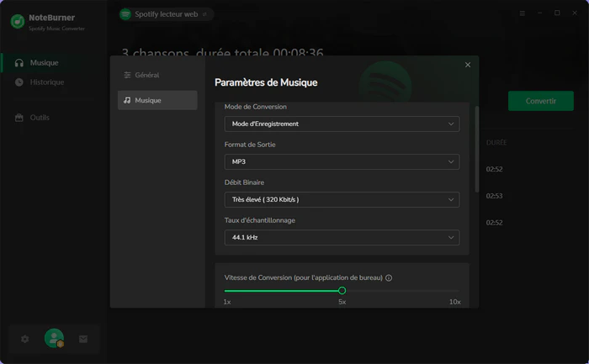Open the Taux d'échantillonnage 44.1 kHz dropdown
Image resolution: width=589 pixels, height=364 pixels.
click(x=342, y=237)
